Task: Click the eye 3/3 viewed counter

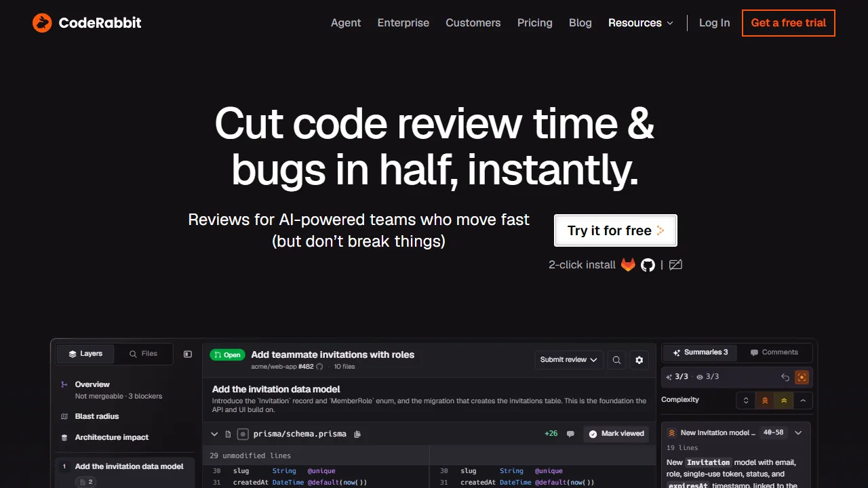Action: 708,377
